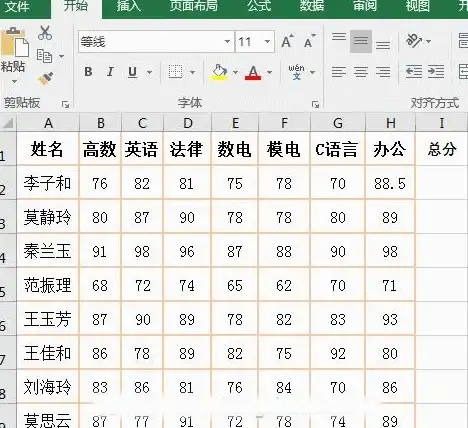This screenshot has width=468, height=428.
Task: Center text horizontally
Action: tap(361, 72)
